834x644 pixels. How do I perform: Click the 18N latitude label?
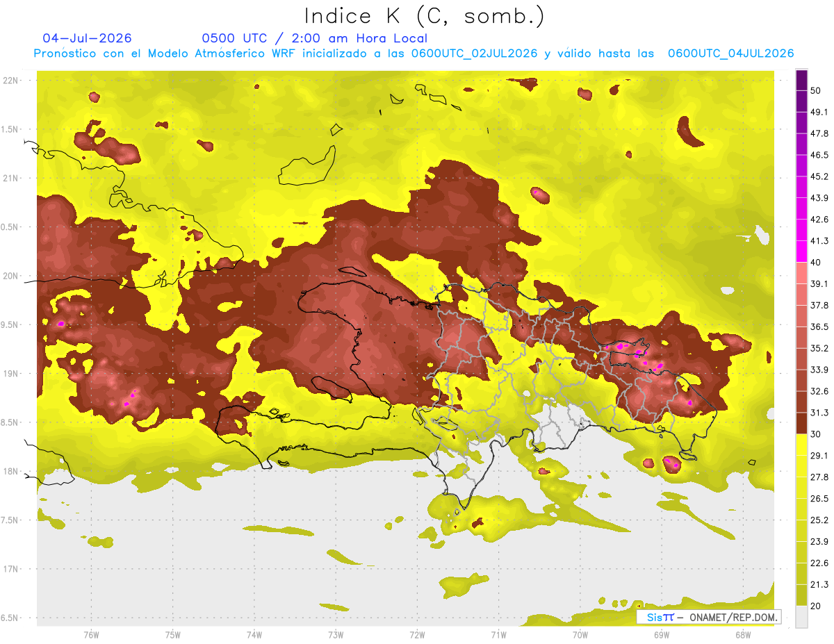(x=11, y=471)
